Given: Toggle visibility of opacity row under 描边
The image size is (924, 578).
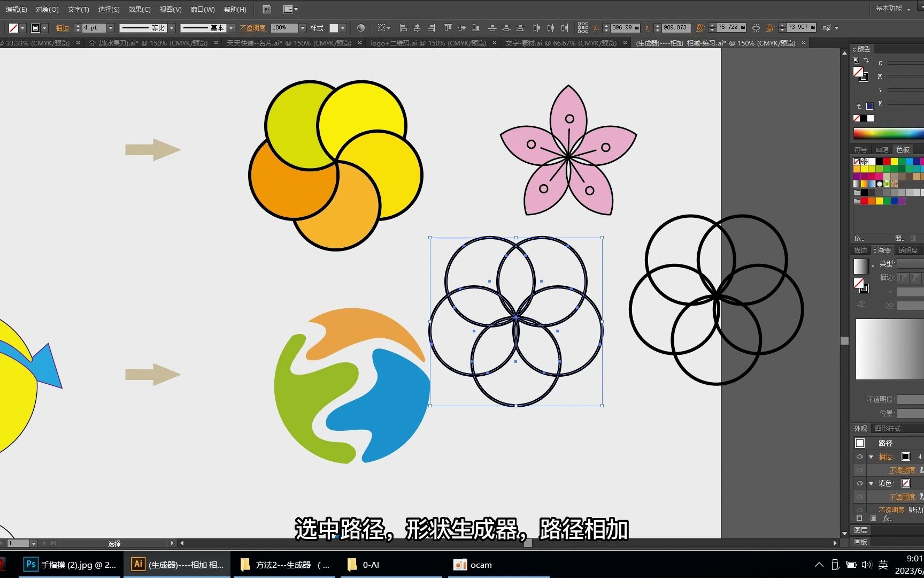Looking at the screenshot, I should (x=860, y=470).
